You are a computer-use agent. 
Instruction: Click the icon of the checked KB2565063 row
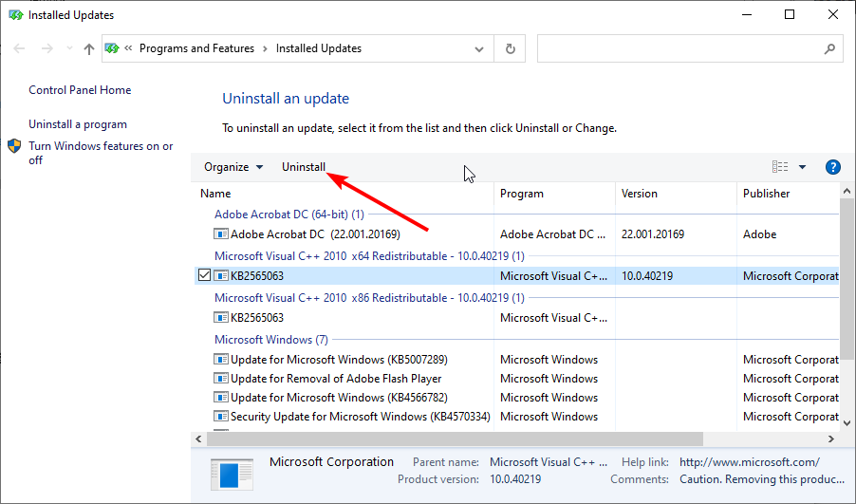pos(220,276)
